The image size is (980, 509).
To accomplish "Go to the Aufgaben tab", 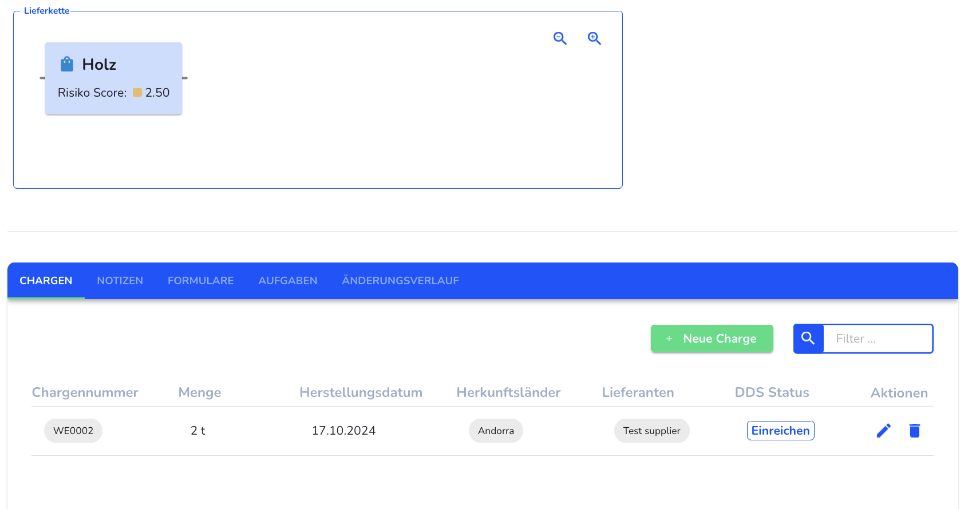I will tap(288, 281).
